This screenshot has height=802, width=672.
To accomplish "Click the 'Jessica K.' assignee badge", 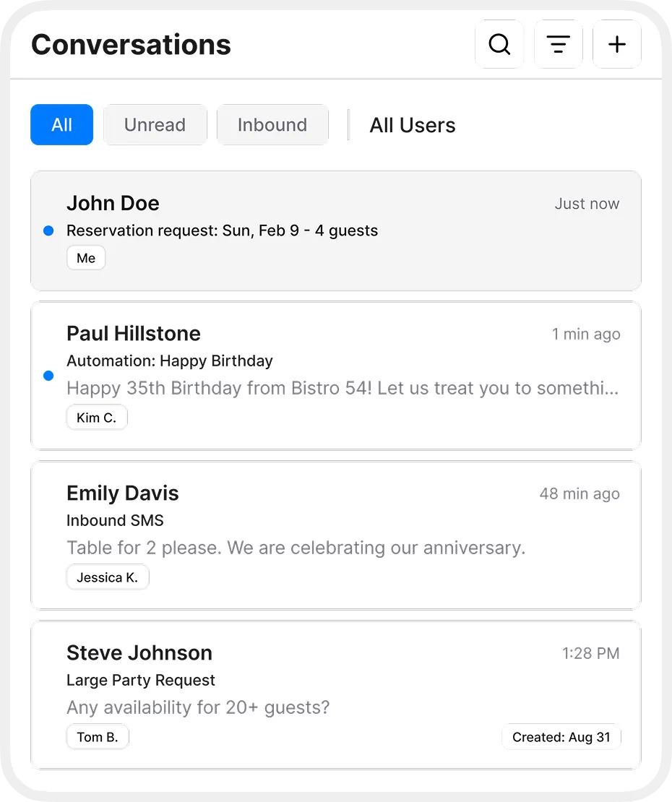I will (108, 577).
